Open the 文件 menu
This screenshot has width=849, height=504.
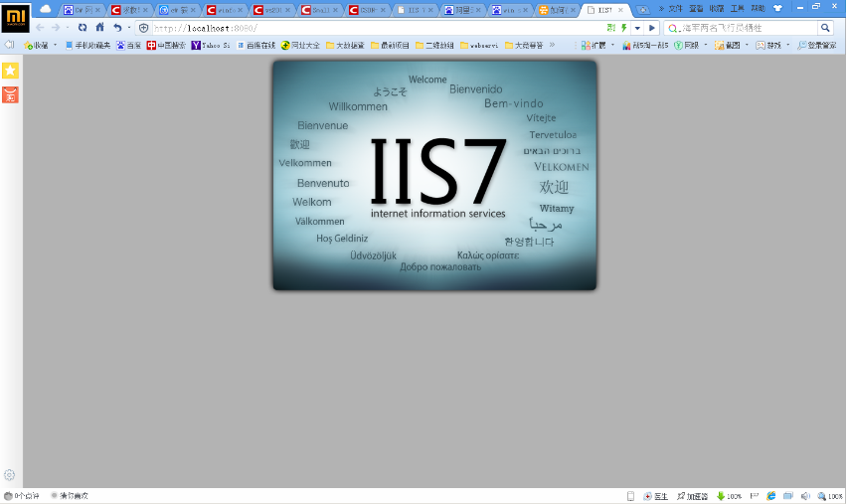point(675,9)
